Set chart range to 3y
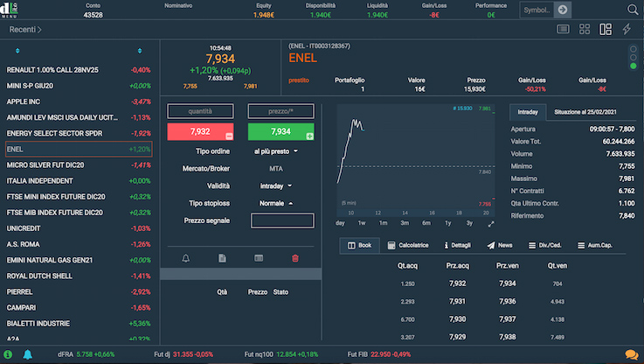Screen dimensions: 644x364 coord(469,223)
